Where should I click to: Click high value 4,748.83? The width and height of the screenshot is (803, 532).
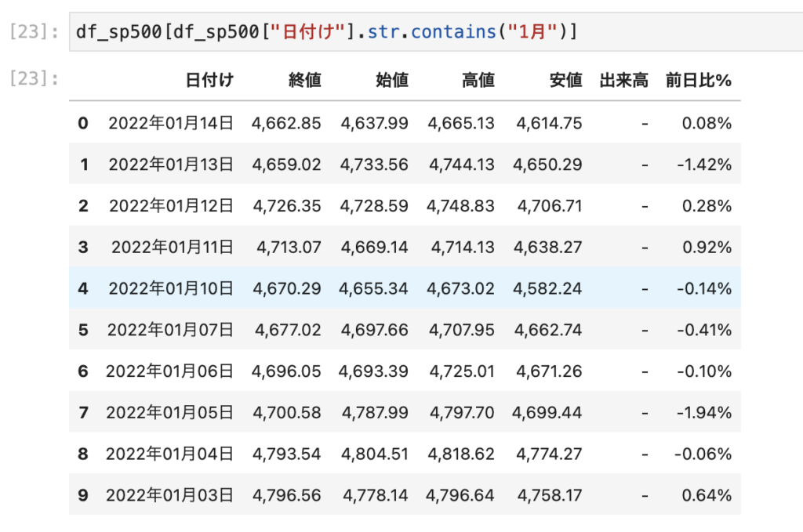[x=460, y=206]
